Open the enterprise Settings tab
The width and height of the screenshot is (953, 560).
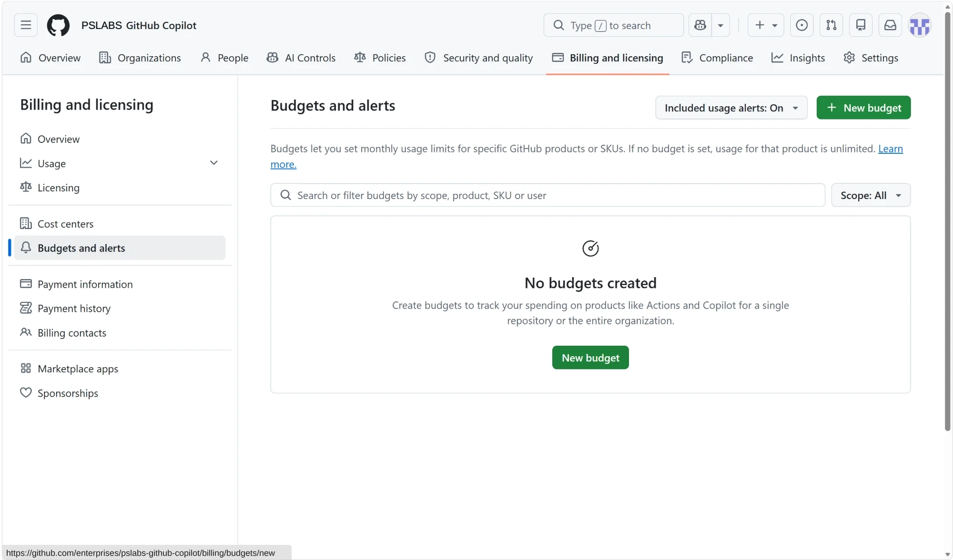pyautogui.click(x=871, y=58)
